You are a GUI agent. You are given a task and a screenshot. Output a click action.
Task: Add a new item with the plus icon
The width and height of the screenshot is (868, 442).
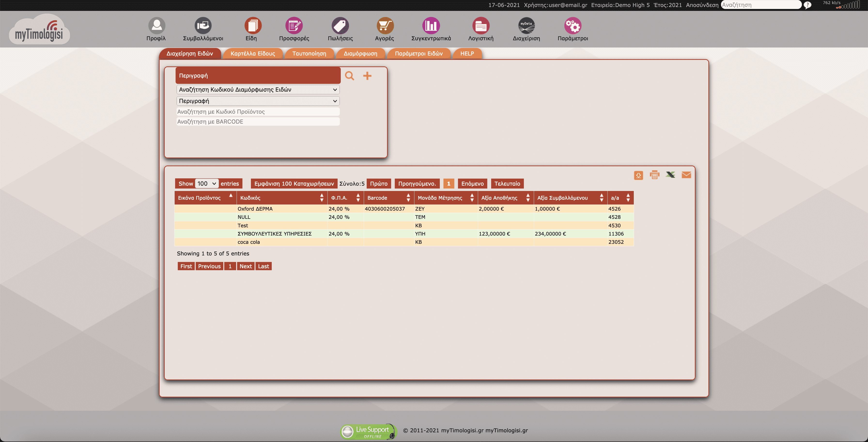tap(367, 76)
